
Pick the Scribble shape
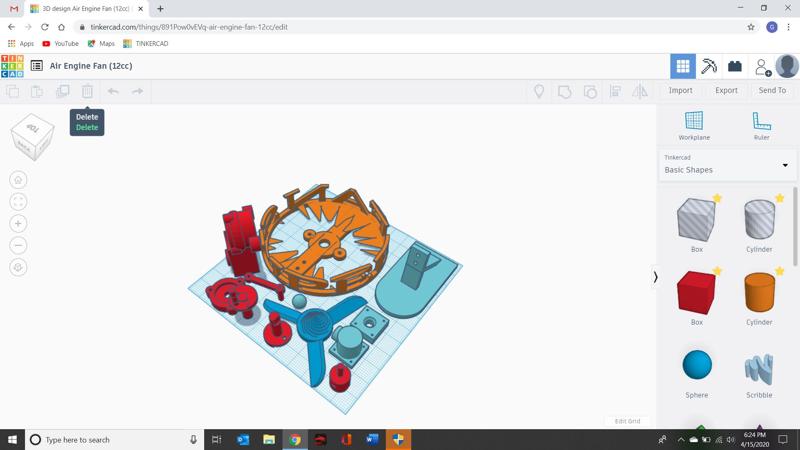pos(759,369)
